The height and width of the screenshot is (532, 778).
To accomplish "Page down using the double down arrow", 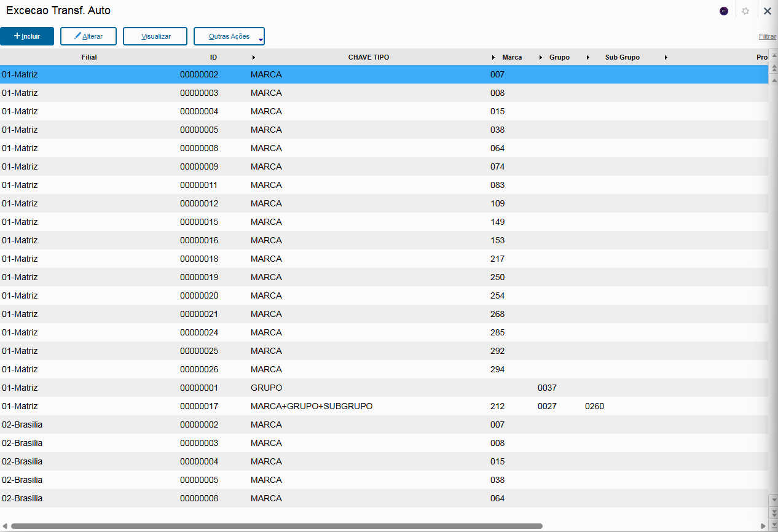I will pos(773,512).
